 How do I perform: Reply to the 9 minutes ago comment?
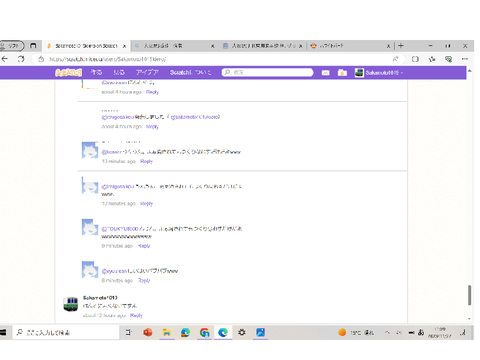coord(144,246)
